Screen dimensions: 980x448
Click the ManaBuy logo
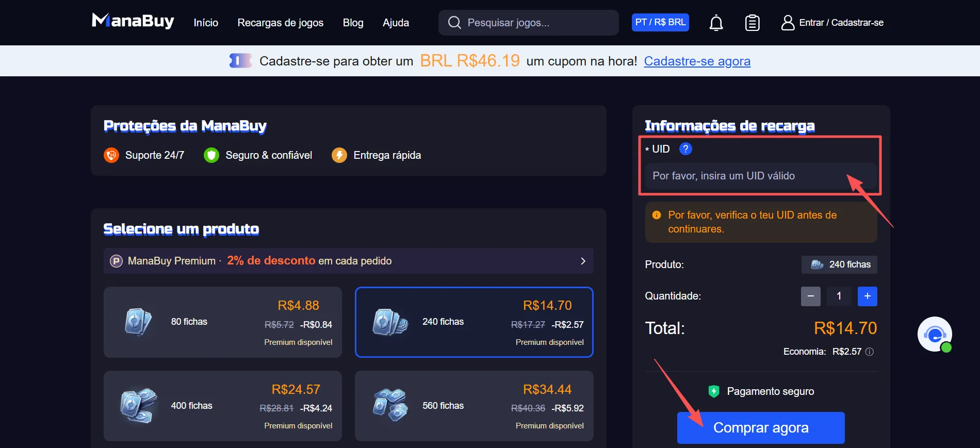pyautogui.click(x=133, y=21)
